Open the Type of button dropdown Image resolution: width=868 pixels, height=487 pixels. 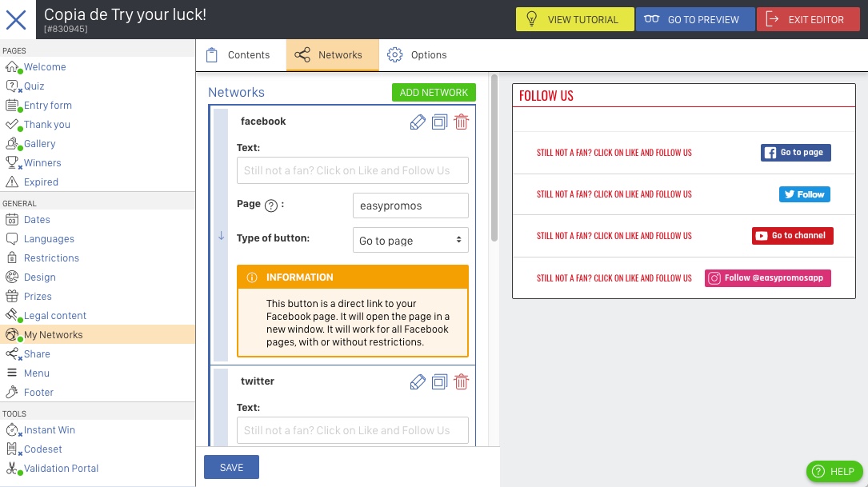[410, 240]
